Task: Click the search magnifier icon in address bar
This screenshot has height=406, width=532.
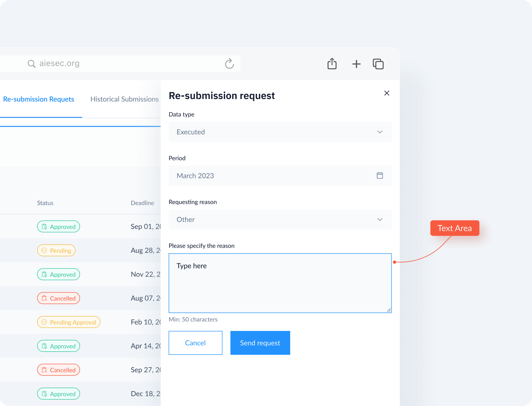Action: click(x=31, y=63)
